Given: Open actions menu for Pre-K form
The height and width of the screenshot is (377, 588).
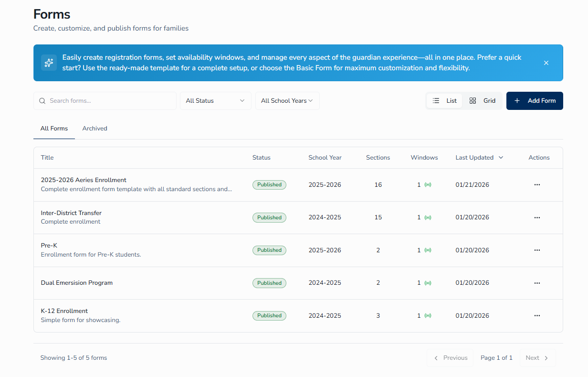Looking at the screenshot, I should [537, 250].
